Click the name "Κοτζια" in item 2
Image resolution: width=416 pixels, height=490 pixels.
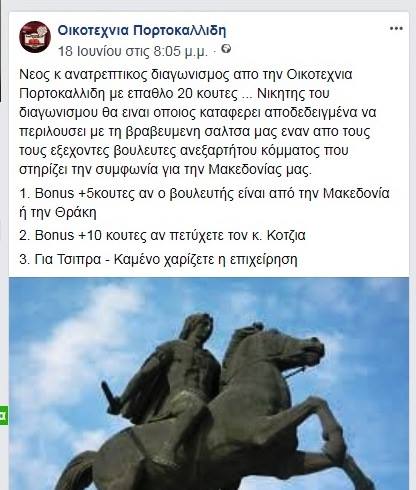(x=286, y=236)
